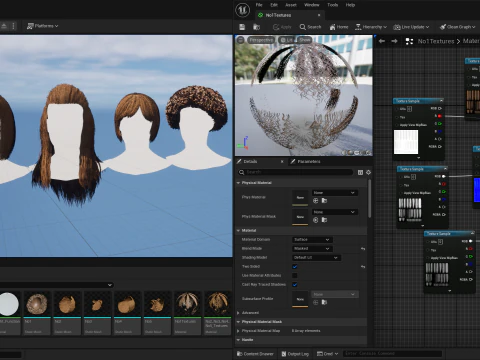Expand the topmost Texture Sample node arrow
The image size is (480, 360).
[419, 158]
